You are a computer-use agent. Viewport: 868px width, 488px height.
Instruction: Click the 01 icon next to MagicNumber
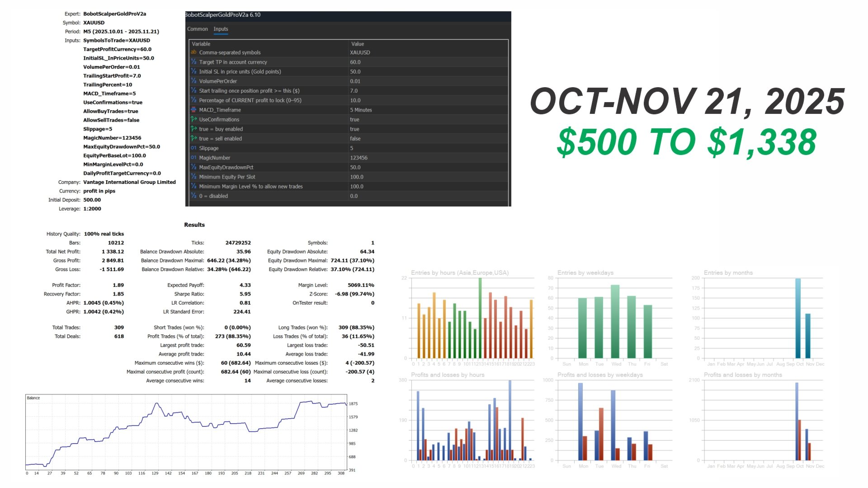[x=193, y=158]
